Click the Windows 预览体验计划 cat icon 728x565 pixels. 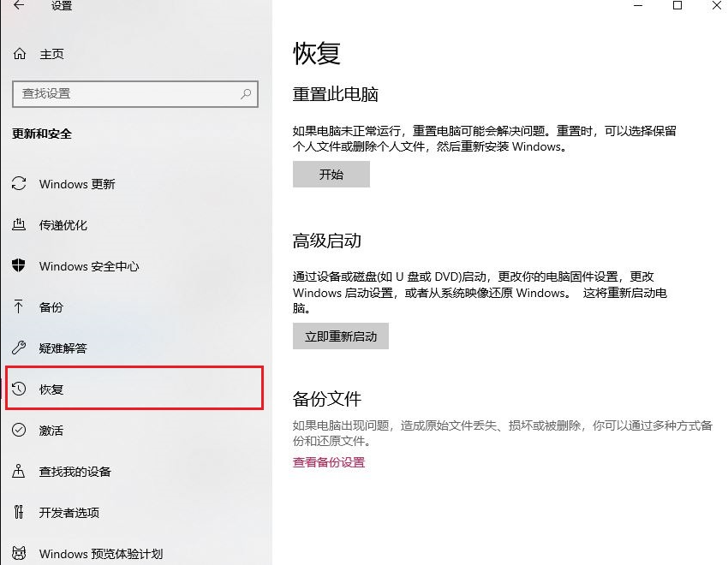19,553
